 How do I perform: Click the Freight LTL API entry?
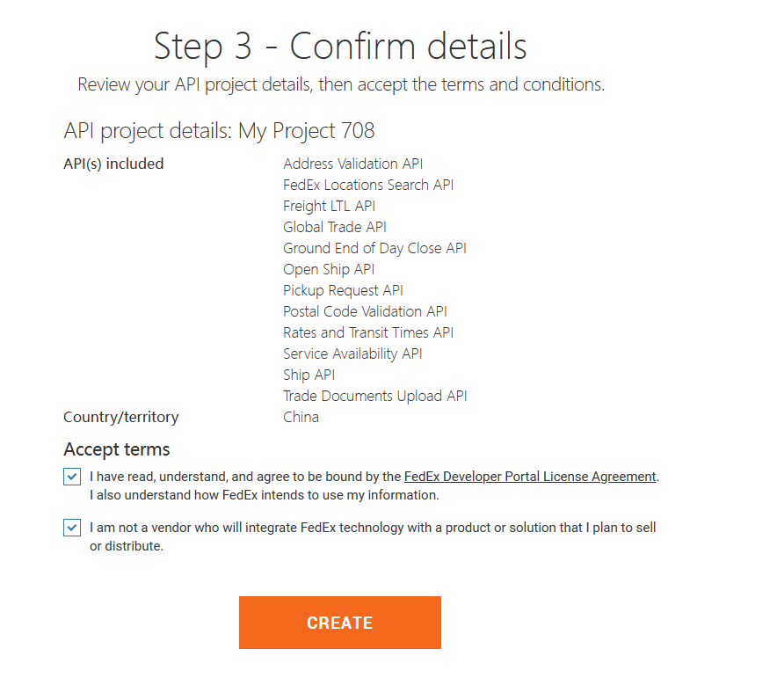coord(329,206)
